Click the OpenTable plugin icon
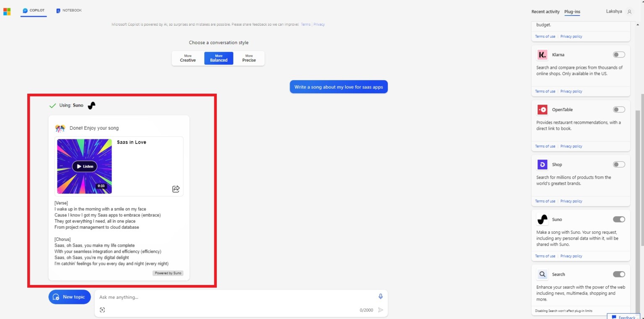The height and width of the screenshot is (319, 644). click(x=542, y=110)
